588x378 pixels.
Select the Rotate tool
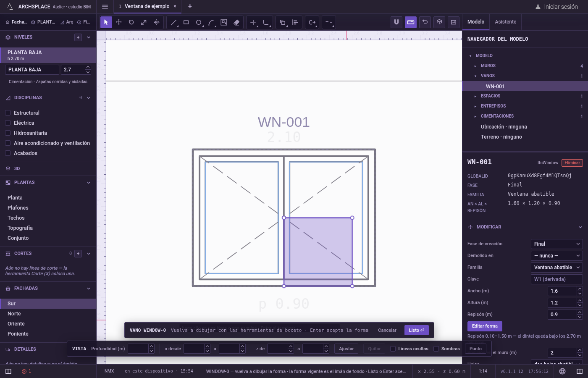[x=131, y=22]
